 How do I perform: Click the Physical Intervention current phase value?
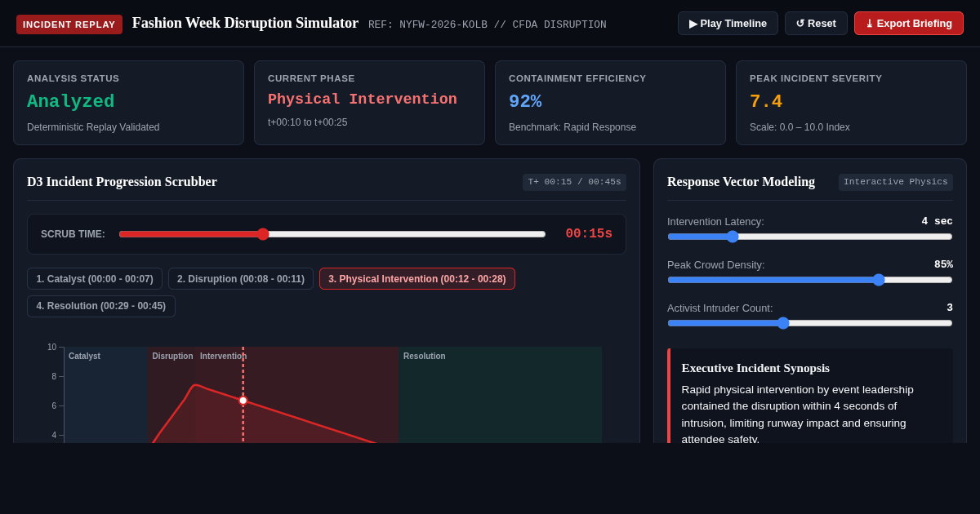[363, 100]
